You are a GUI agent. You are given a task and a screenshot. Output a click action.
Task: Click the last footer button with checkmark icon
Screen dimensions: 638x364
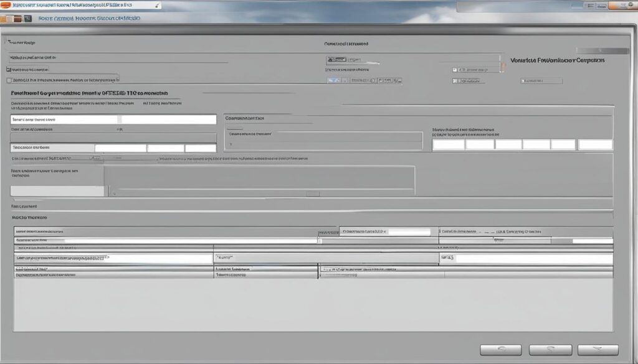pyautogui.click(x=598, y=350)
